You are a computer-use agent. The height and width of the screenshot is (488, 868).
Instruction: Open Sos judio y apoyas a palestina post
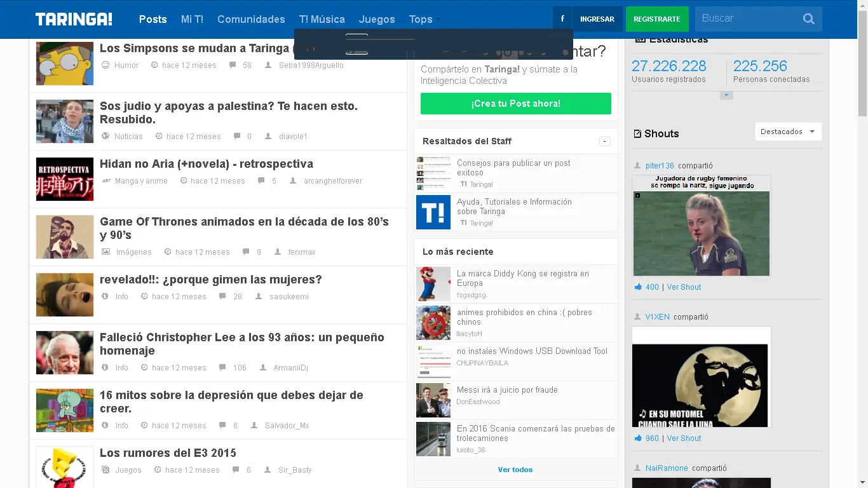coord(229,112)
